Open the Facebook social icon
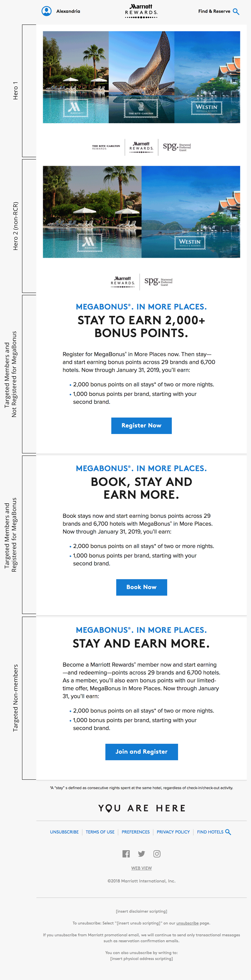Image resolution: width=251 pixels, height=980 pixels. pos(126,854)
